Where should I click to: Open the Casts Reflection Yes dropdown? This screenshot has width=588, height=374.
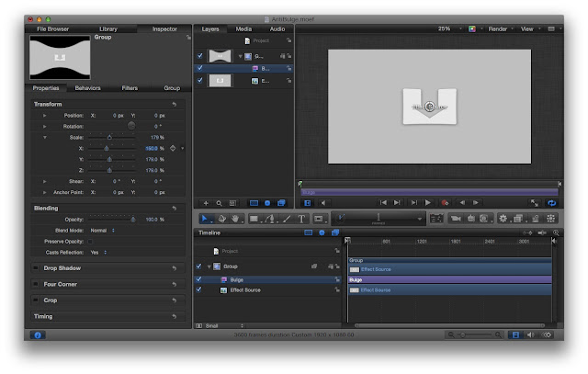click(x=98, y=253)
